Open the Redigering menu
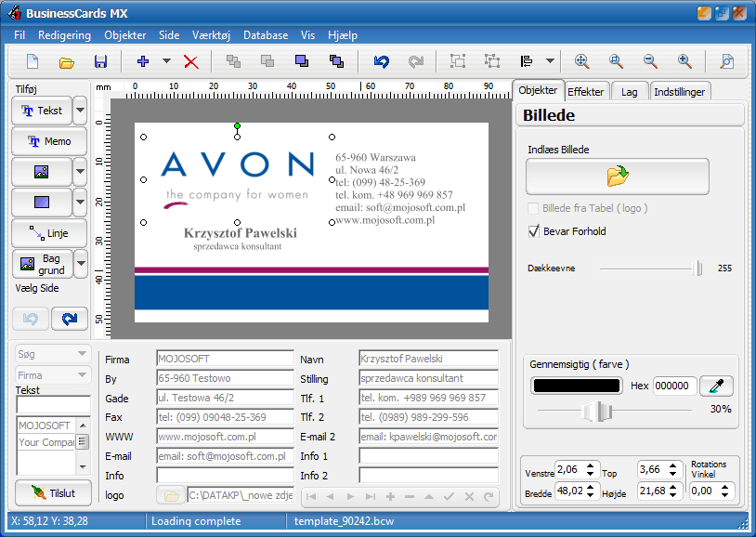This screenshot has height=537, width=756. pos(65,35)
